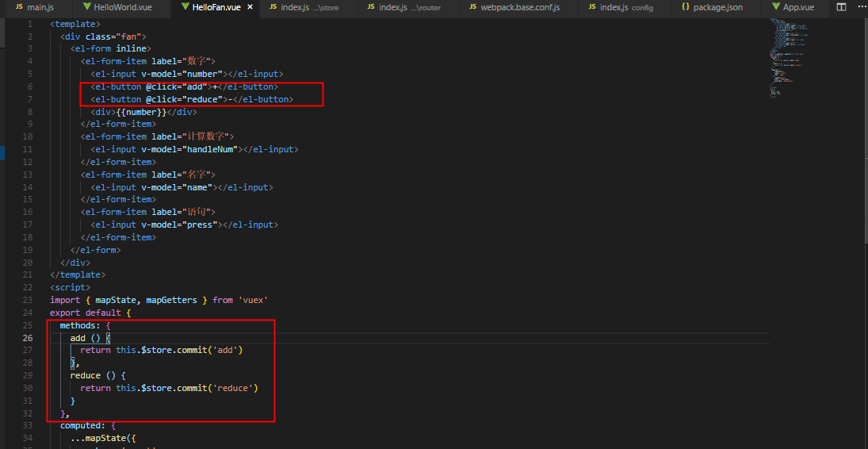868x449 pixels.
Task: Click the commit('reduce') return statement
Action: (170, 388)
